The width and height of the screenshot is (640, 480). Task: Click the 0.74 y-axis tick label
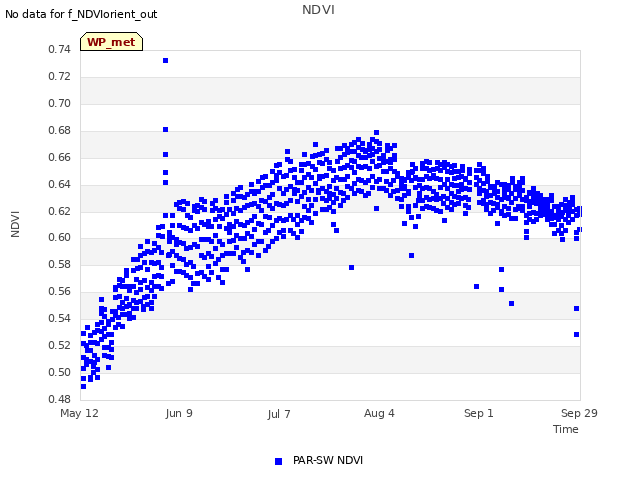[x=59, y=49]
